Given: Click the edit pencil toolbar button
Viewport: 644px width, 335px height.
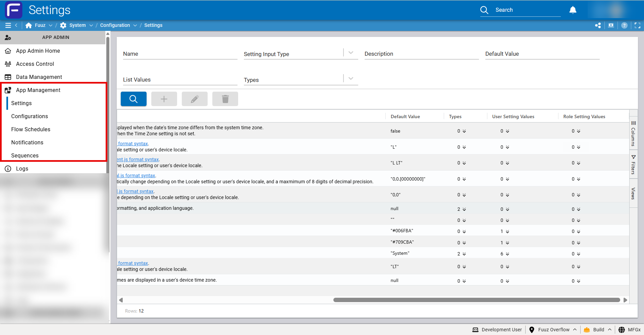Looking at the screenshot, I should coord(195,99).
